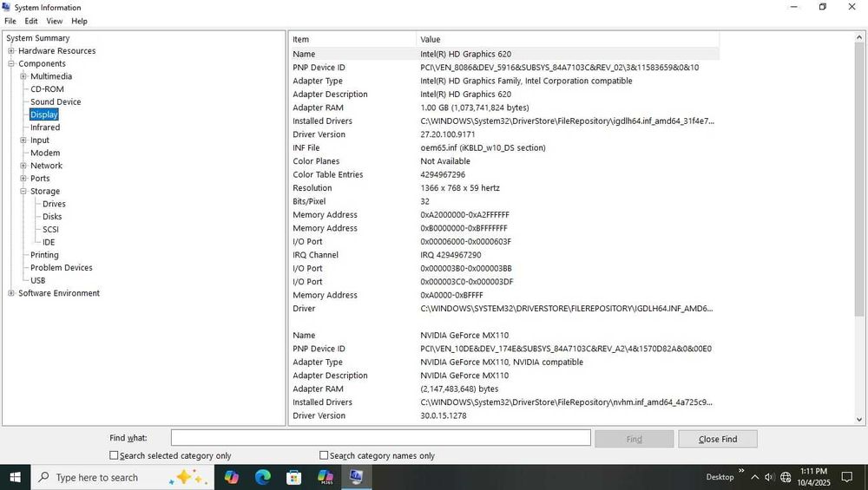Select Driver Version 30.0.15.1278 row
This screenshot has width=868, height=490.
(x=504, y=415)
